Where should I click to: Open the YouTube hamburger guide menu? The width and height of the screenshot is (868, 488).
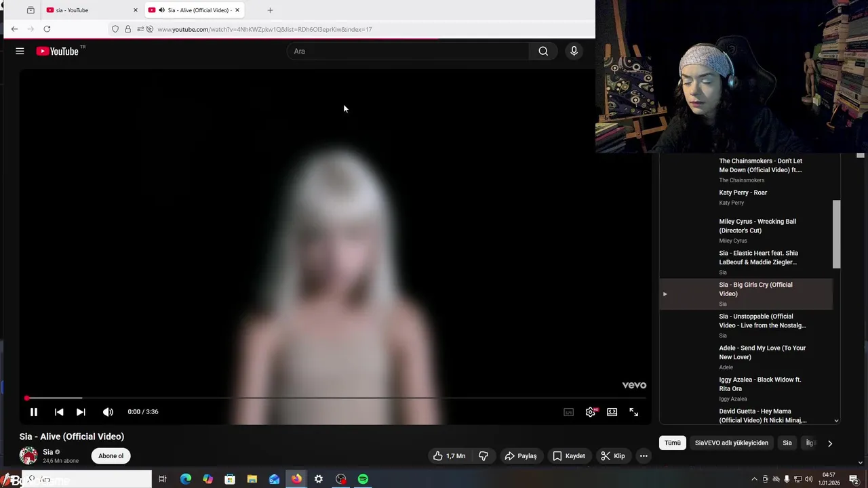[x=20, y=51]
